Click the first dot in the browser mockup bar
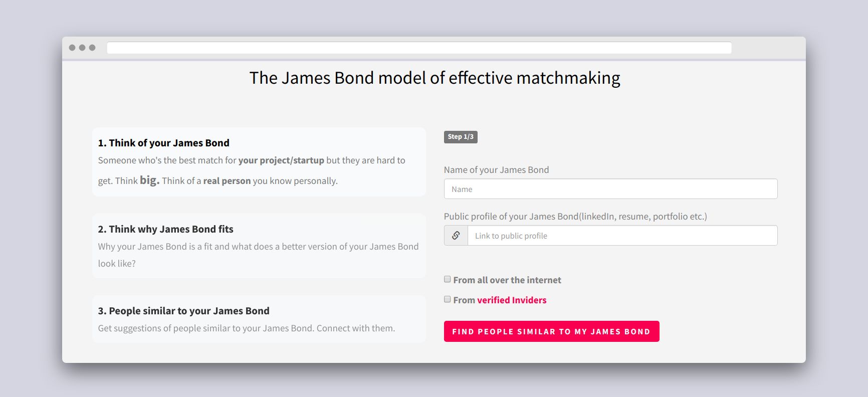Screen dimensions: 868x397 pos(72,48)
